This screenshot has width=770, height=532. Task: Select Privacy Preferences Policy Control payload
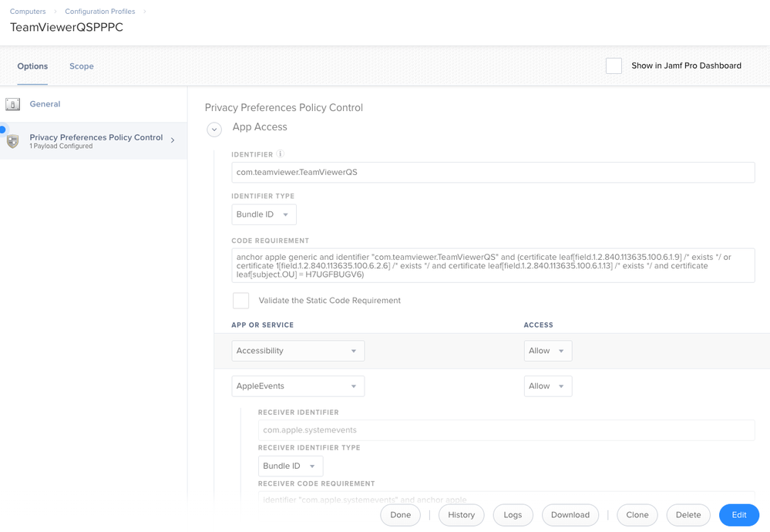pyautogui.click(x=93, y=141)
